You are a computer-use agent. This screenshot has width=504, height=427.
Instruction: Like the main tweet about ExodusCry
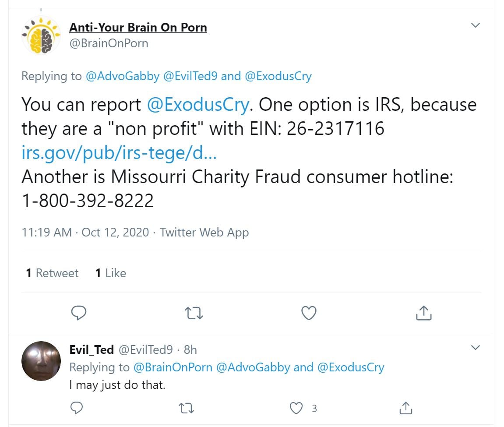tap(309, 313)
